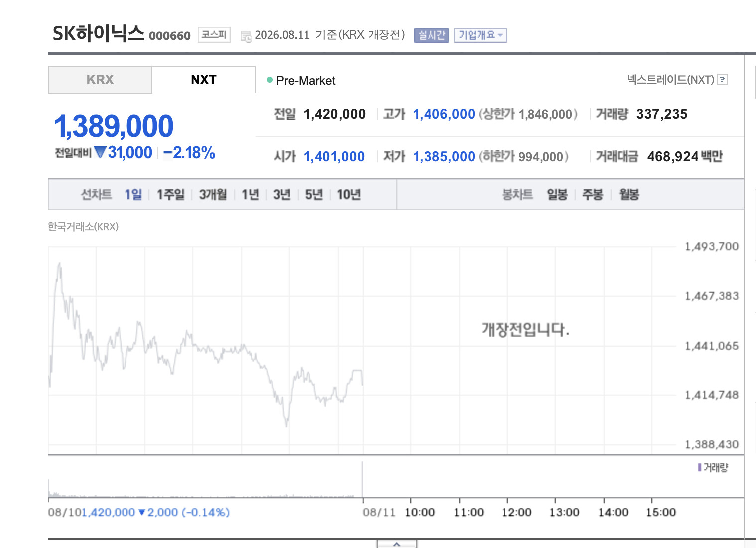
Task: Click the 1,441,065 price axis label
Action: tap(712, 346)
